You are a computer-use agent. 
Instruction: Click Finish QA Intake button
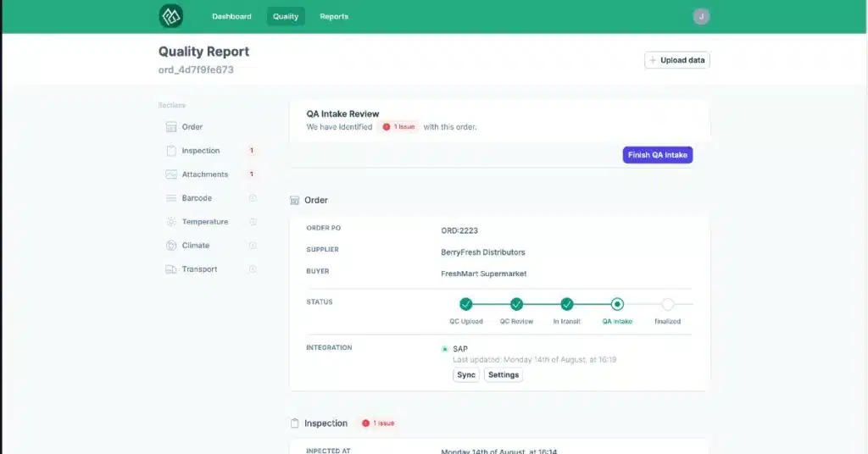(x=657, y=155)
